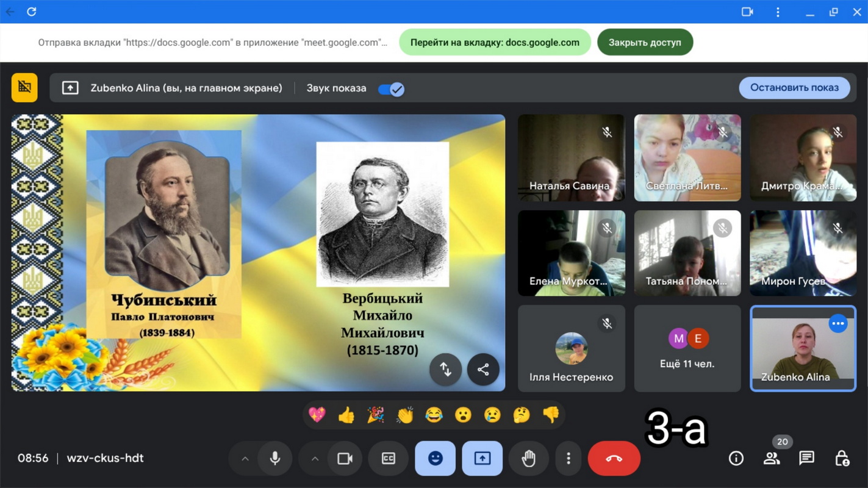Screen dimensions: 868x488
Task: Click 'Остановить показ' button
Action: click(794, 88)
